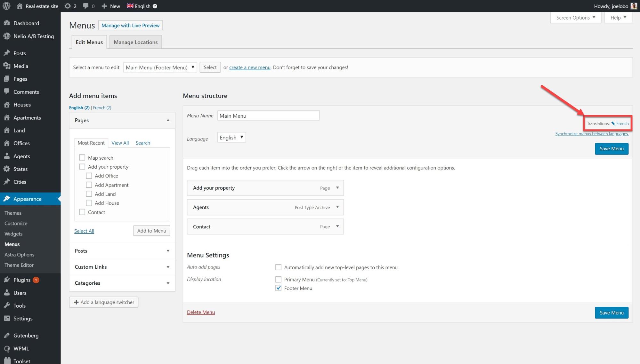Open the Language dropdown set to English

pyautogui.click(x=231, y=138)
